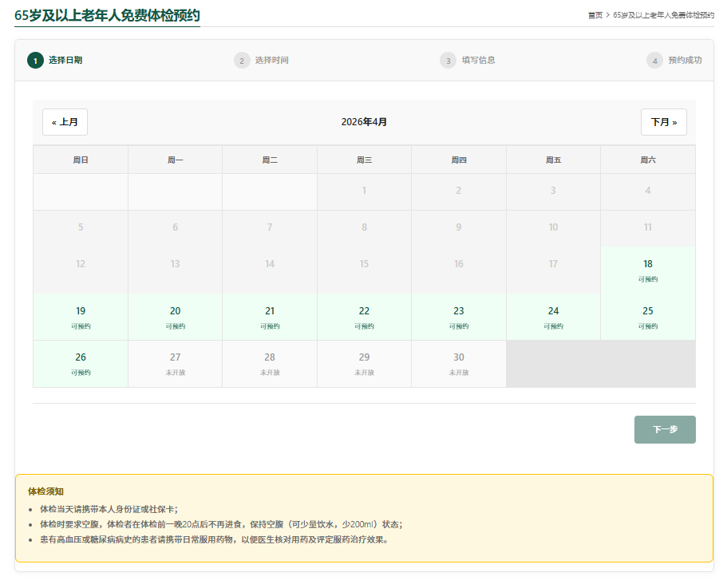The height and width of the screenshot is (588, 727).
Task: Select step 3 填写信息
Action: [x=468, y=61]
